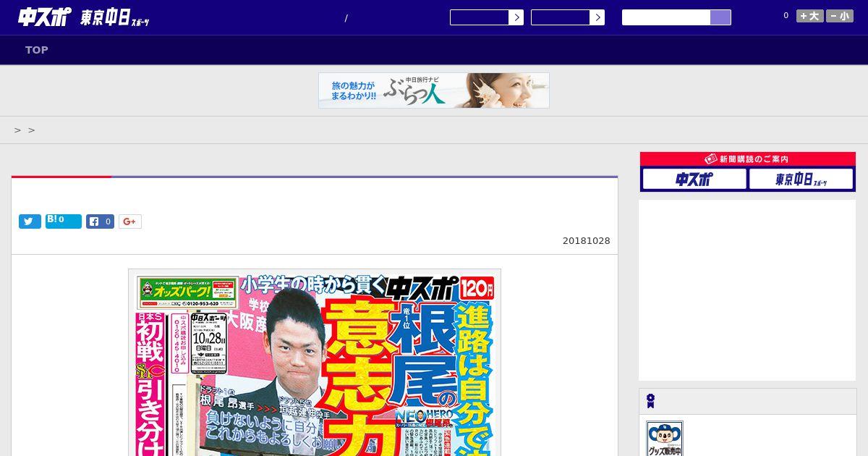Open the ぶらっ人 travel banner ad
Screen dimensions: 868x456
[x=434, y=90]
